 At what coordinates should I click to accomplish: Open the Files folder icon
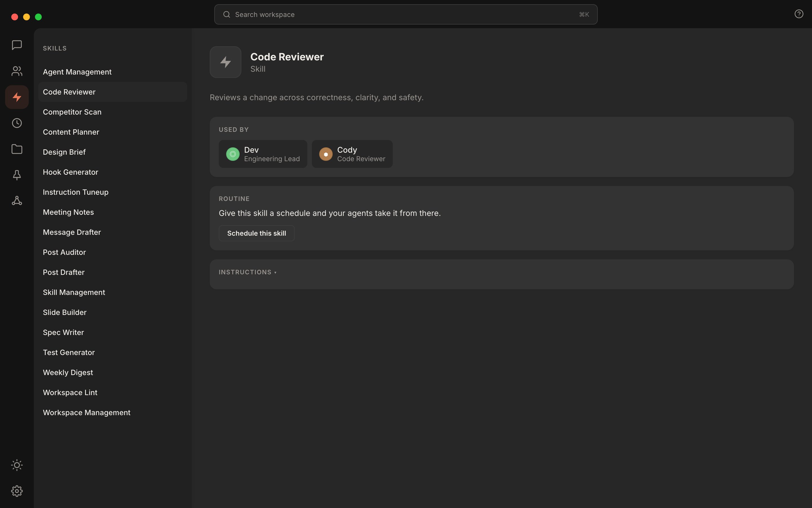point(17,149)
